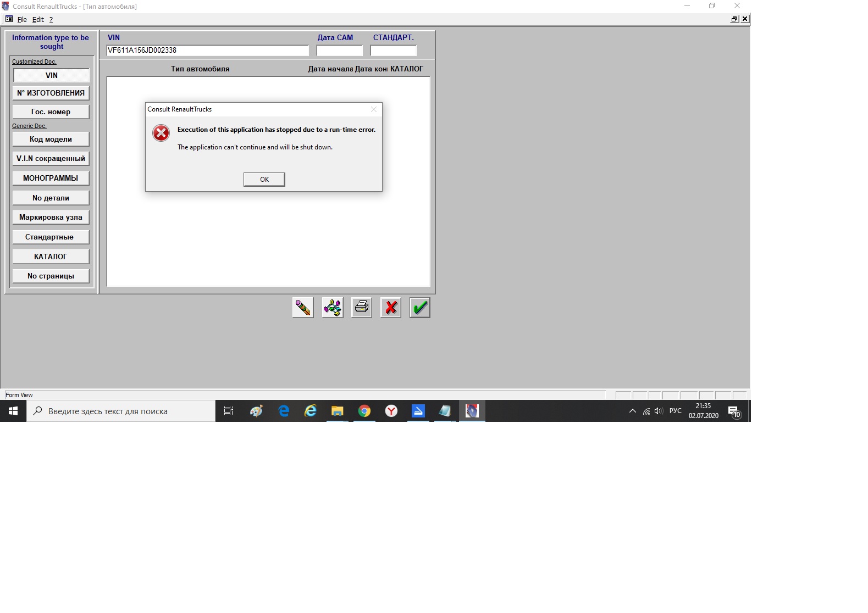Click the green checkmark confirm button
The width and height of the screenshot is (868, 613).
point(420,308)
